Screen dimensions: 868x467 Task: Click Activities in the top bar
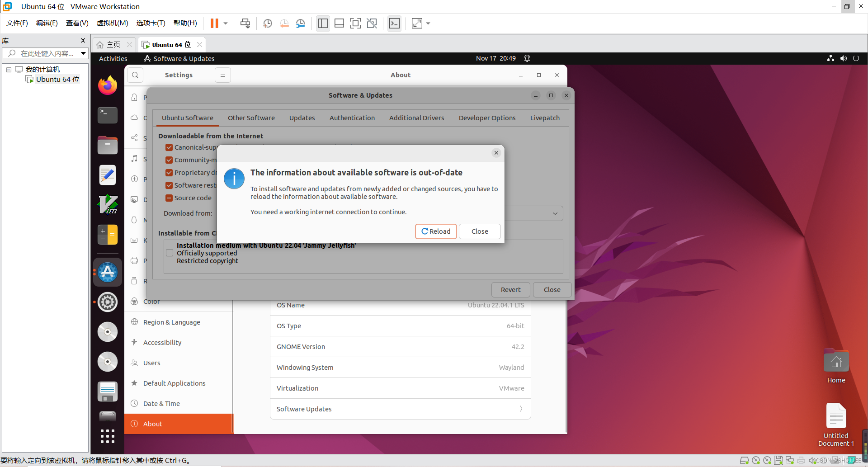[x=113, y=59]
